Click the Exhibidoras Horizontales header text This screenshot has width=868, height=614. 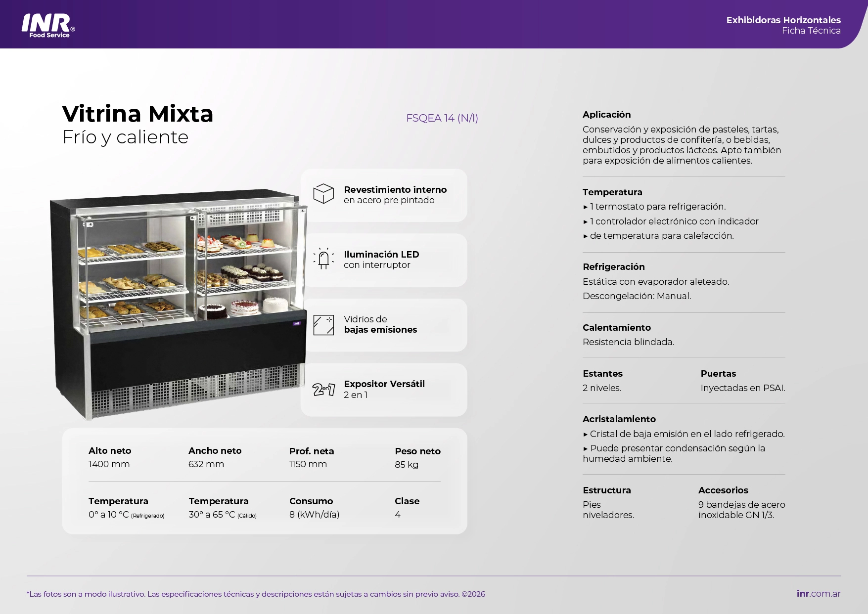point(783,20)
